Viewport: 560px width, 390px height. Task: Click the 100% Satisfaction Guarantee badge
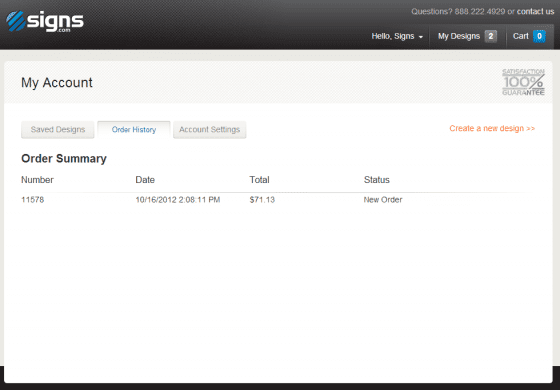[523, 82]
